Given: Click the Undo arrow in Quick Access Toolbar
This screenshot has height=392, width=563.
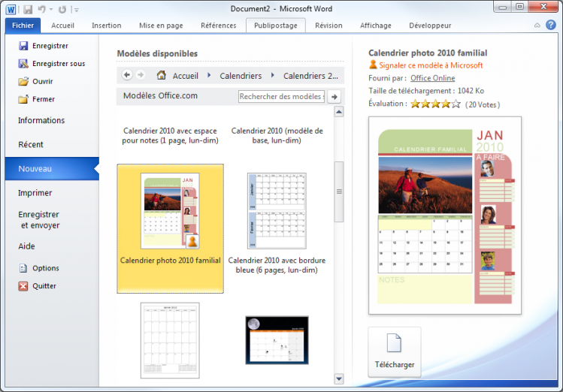Looking at the screenshot, I should click(41, 9).
